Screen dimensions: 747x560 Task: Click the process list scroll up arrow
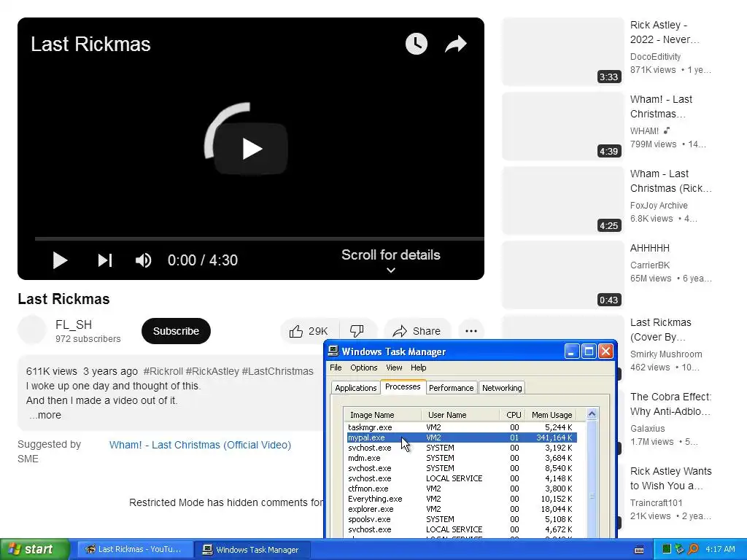pos(592,414)
